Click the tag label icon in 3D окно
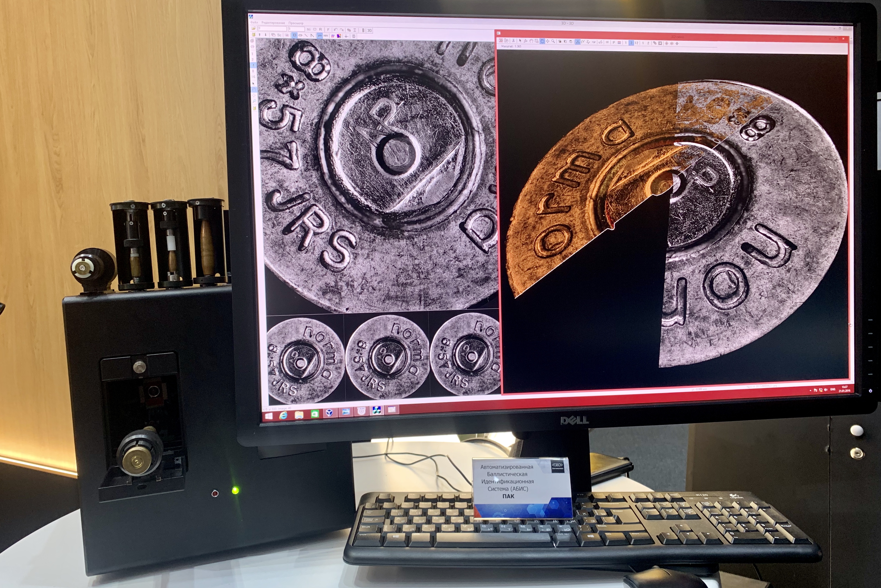 (x=655, y=43)
